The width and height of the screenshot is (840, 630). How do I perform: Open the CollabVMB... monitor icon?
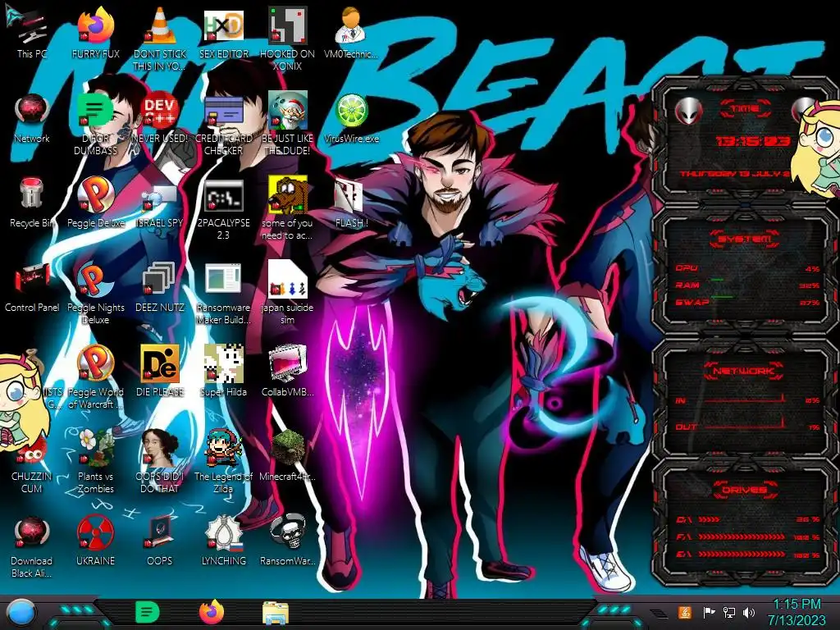(x=287, y=371)
